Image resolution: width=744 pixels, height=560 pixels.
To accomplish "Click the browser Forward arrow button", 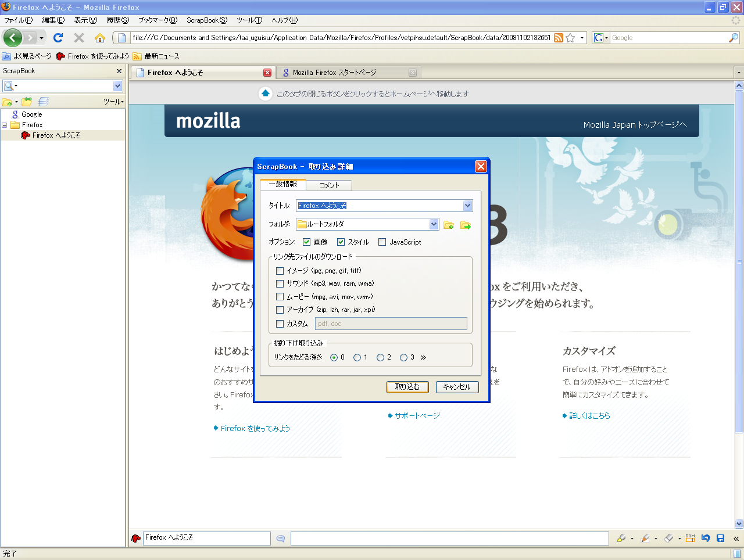I will click(30, 38).
